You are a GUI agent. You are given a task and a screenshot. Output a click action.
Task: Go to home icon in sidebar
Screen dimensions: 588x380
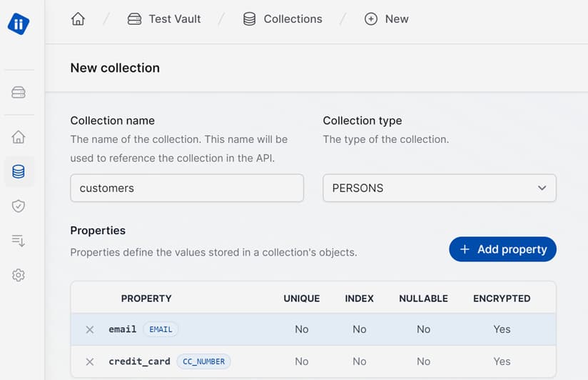tap(19, 137)
